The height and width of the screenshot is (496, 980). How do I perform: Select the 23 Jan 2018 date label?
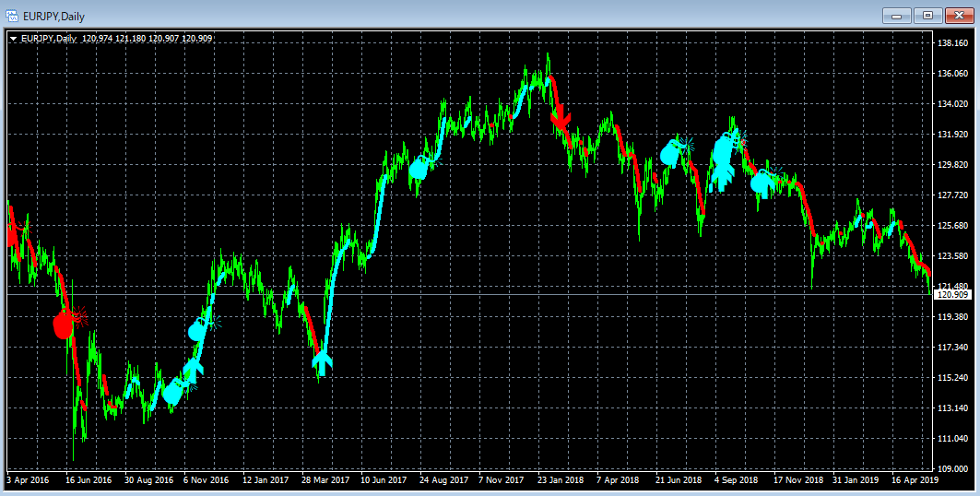click(561, 480)
